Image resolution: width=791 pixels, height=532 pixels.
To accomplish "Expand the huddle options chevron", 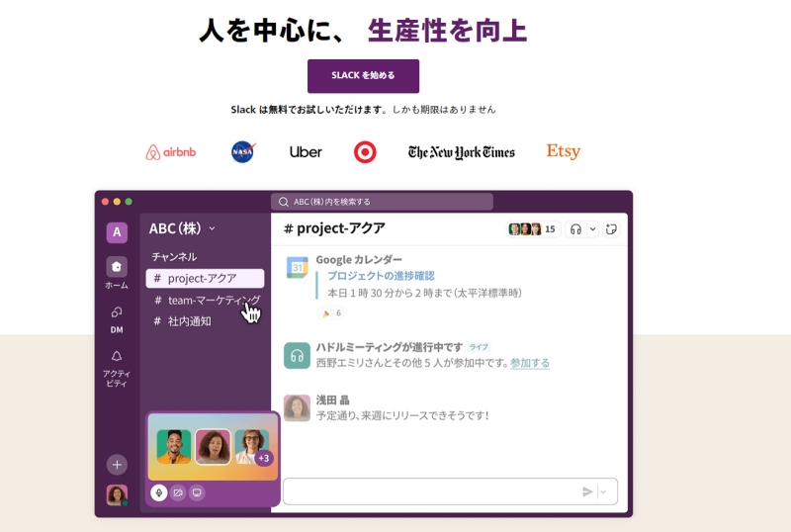I will tap(592, 229).
